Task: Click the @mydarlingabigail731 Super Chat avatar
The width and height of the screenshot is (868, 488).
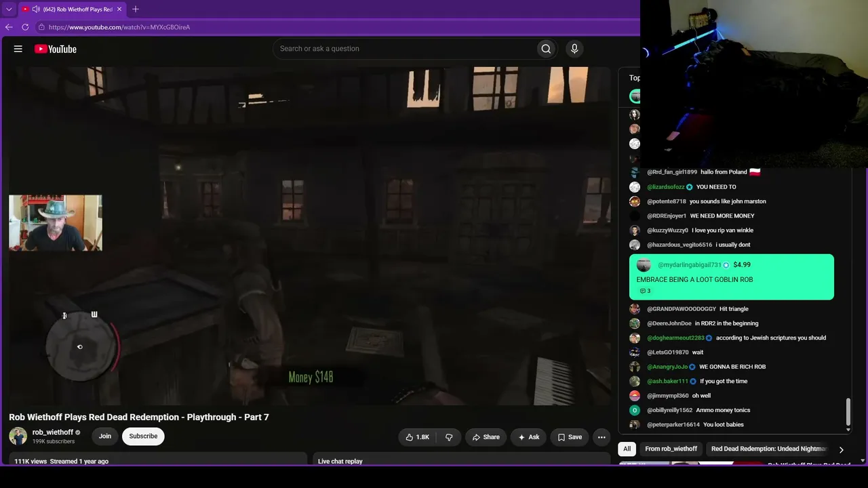Action: pos(644,265)
